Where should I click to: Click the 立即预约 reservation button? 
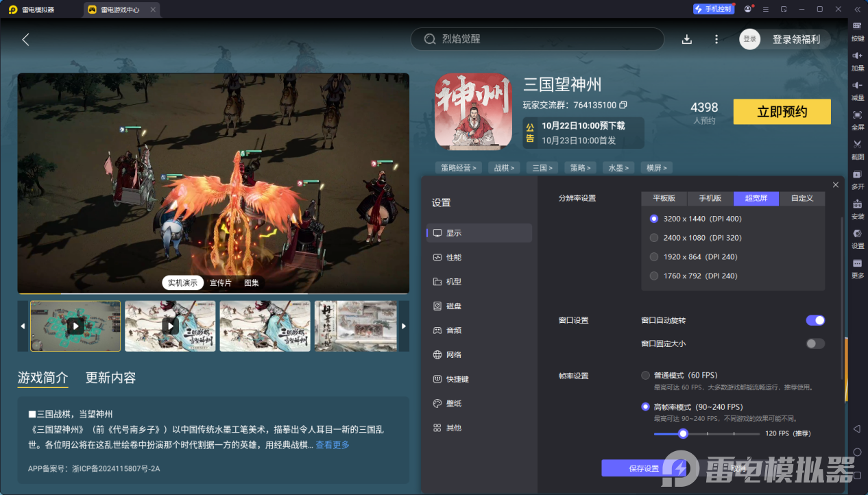coord(782,111)
